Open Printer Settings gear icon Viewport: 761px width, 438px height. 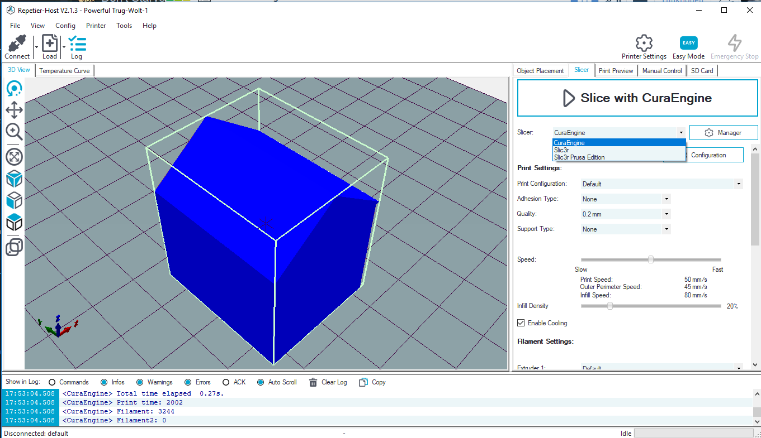click(644, 43)
